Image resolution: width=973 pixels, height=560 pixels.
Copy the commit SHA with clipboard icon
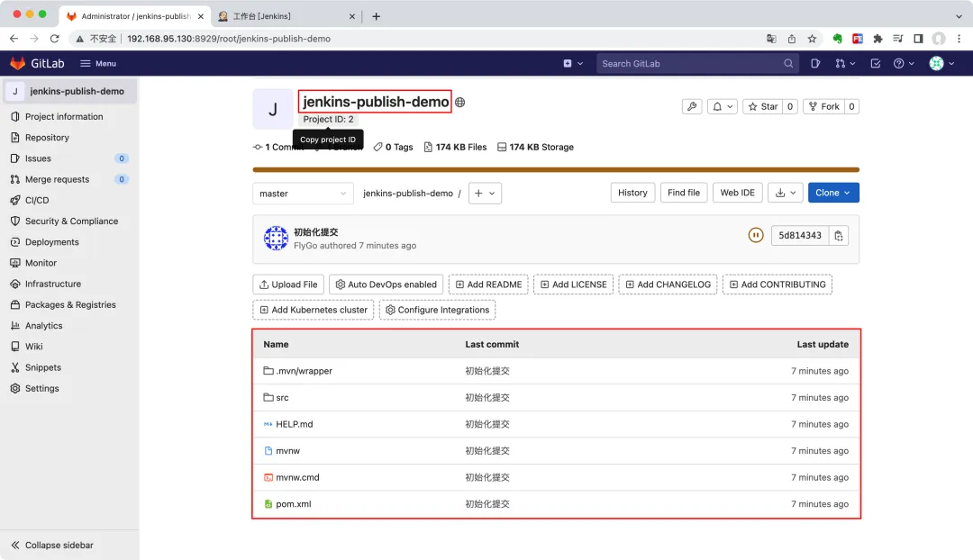click(x=839, y=236)
